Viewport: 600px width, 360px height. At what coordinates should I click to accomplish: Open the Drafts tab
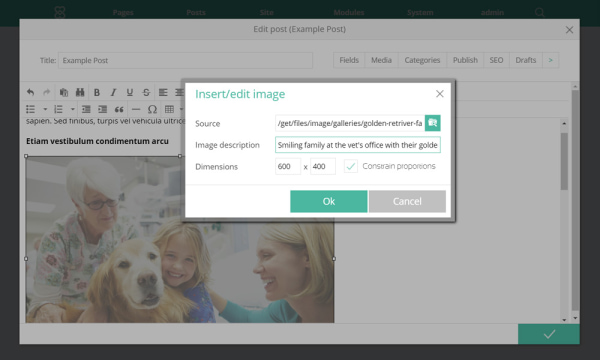point(525,60)
